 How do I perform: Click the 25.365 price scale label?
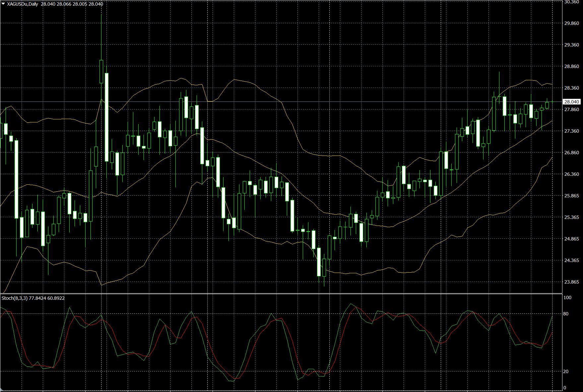(572, 217)
